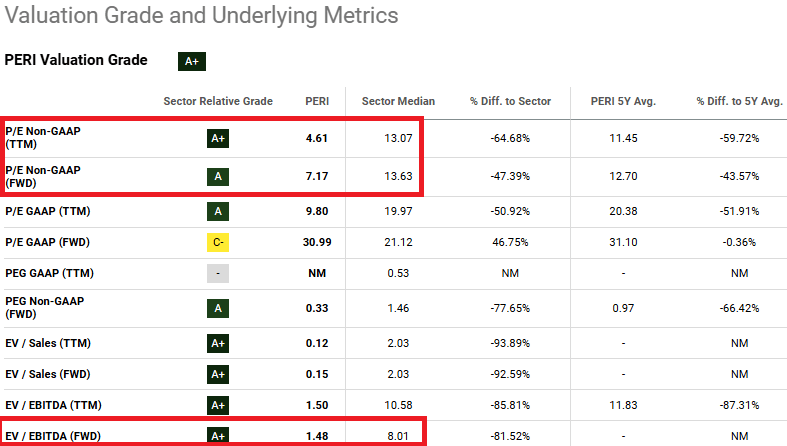Click the gray dash badge for PEG GAAP (TTM)
787x446 pixels.
[x=217, y=274]
